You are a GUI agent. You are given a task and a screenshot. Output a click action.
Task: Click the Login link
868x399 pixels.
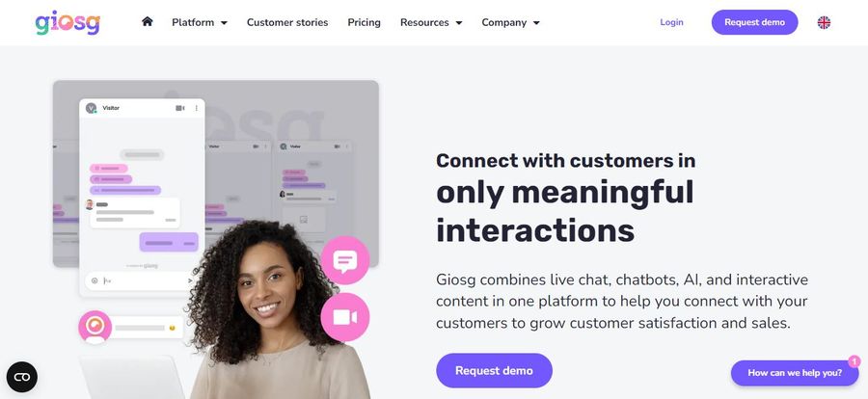point(671,22)
